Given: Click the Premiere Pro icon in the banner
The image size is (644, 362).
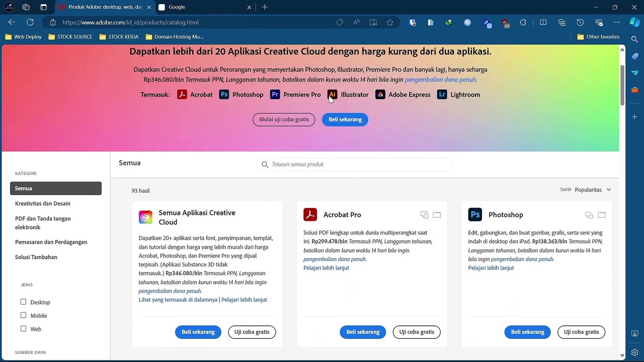Looking at the screenshot, I should click(x=275, y=95).
